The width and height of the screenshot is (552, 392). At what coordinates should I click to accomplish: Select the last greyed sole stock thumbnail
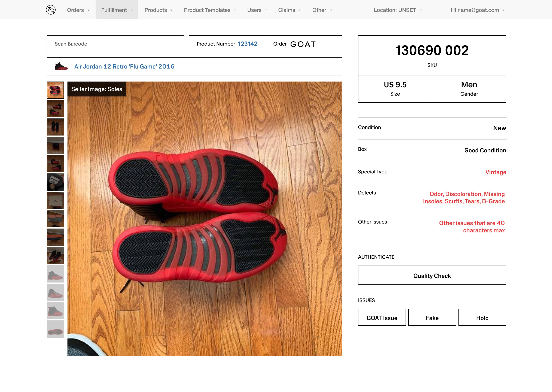coord(55,329)
